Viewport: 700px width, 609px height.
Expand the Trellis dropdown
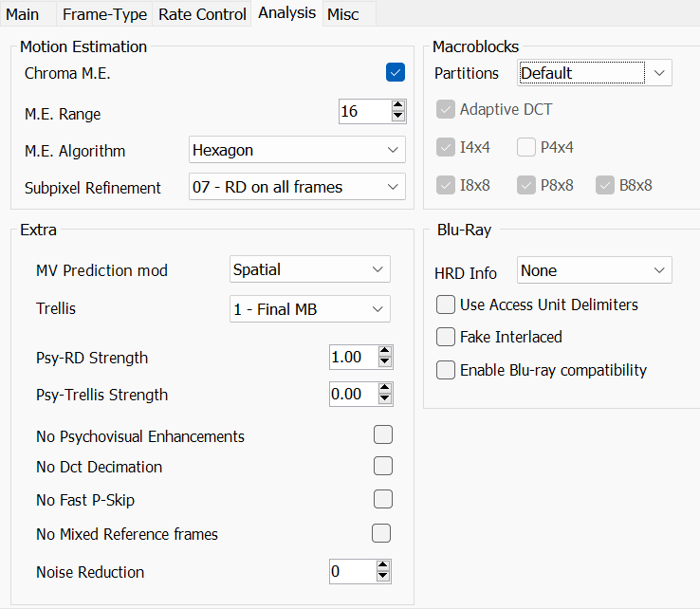(310, 309)
